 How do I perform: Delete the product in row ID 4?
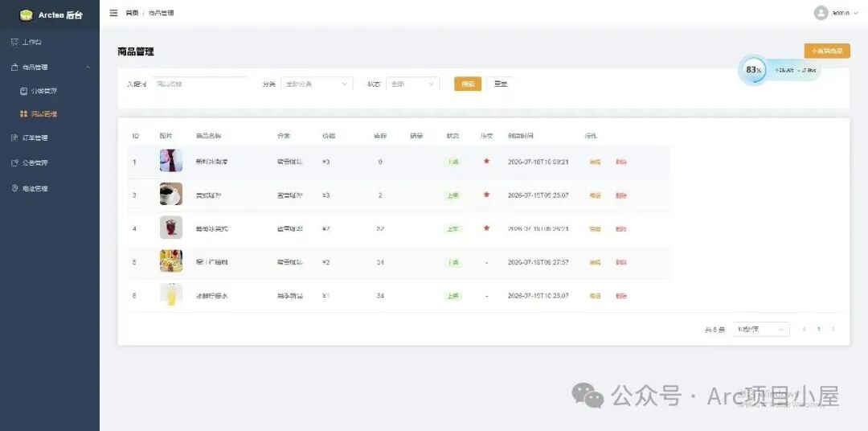[x=621, y=229]
